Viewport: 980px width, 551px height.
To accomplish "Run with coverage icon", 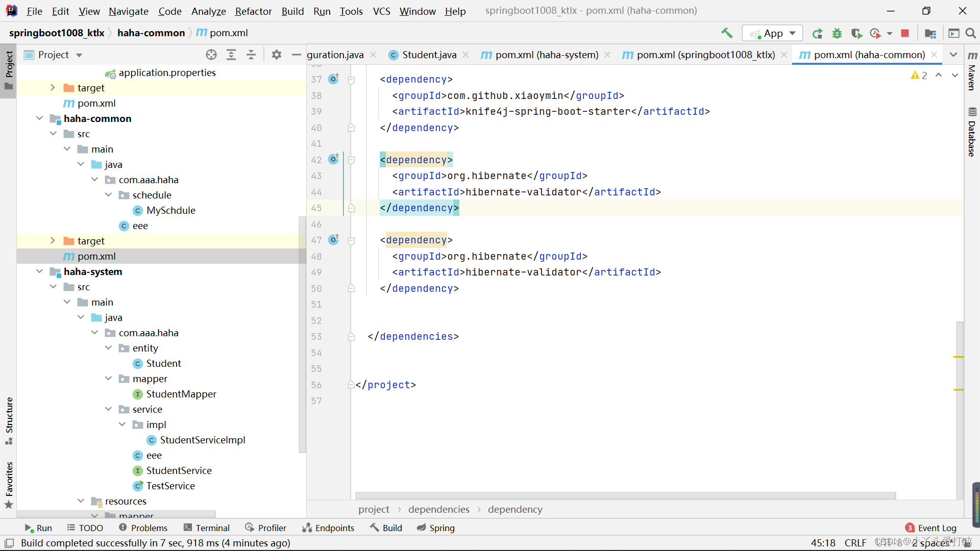I will pyautogui.click(x=856, y=33).
